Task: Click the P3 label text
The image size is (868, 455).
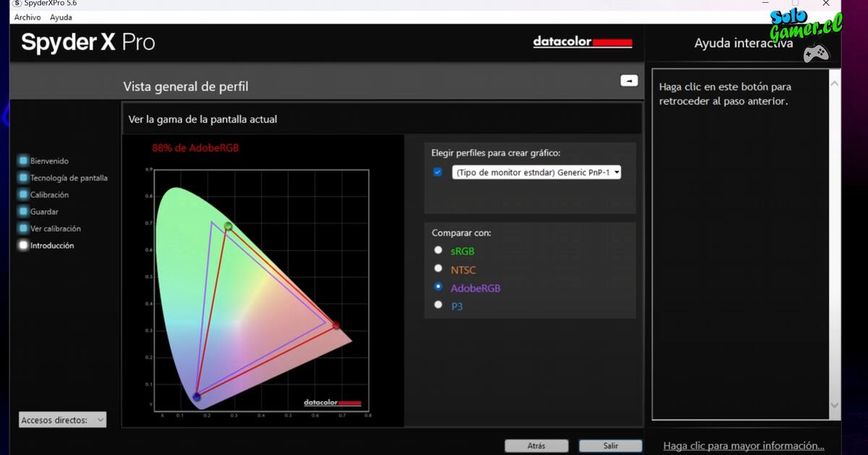Action: (x=456, y=306)
